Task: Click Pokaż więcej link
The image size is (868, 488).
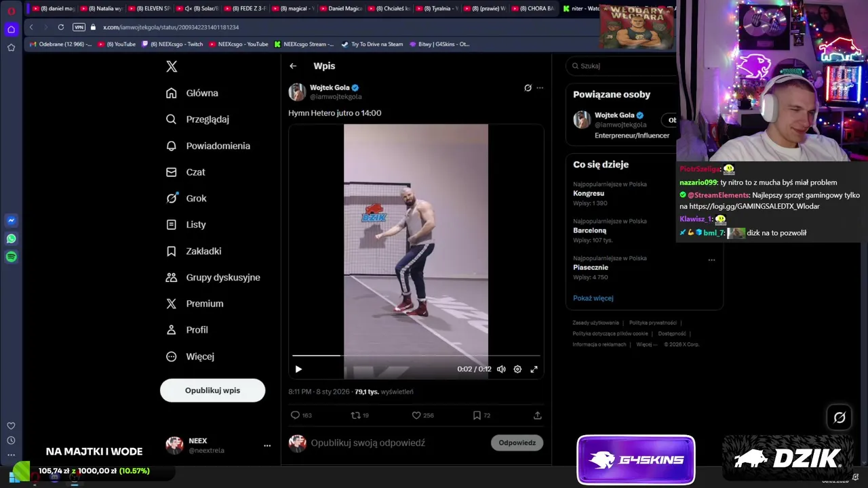Action: click(x=593, y=298)
